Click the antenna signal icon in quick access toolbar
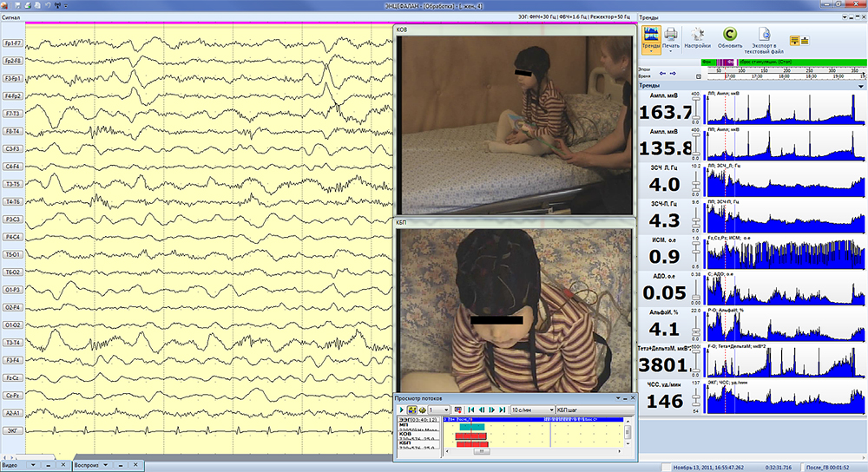The height and width of the screenshot is (472, 868). coord(57,5)
